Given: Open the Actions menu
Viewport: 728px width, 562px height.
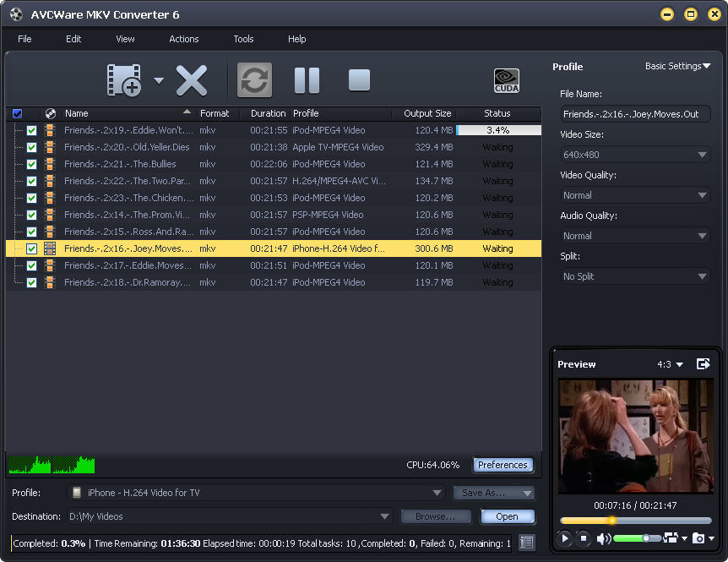Looking at the screenshot, I should 184,39.
